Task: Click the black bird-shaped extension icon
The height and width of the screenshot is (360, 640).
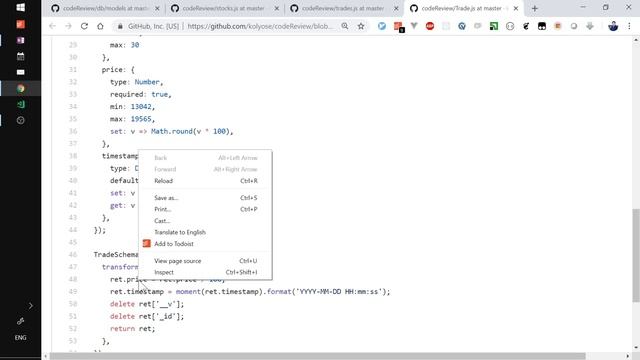Action: (x=526, y=26)
